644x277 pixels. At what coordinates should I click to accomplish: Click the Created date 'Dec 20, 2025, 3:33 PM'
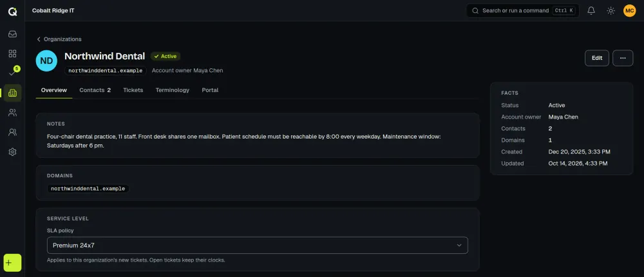pyautogui.click(x=579, y=151)
